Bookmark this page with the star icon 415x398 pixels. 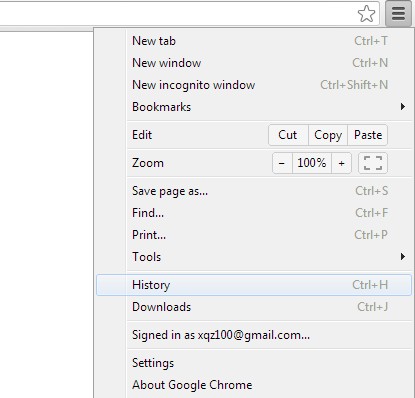(366, 14)
